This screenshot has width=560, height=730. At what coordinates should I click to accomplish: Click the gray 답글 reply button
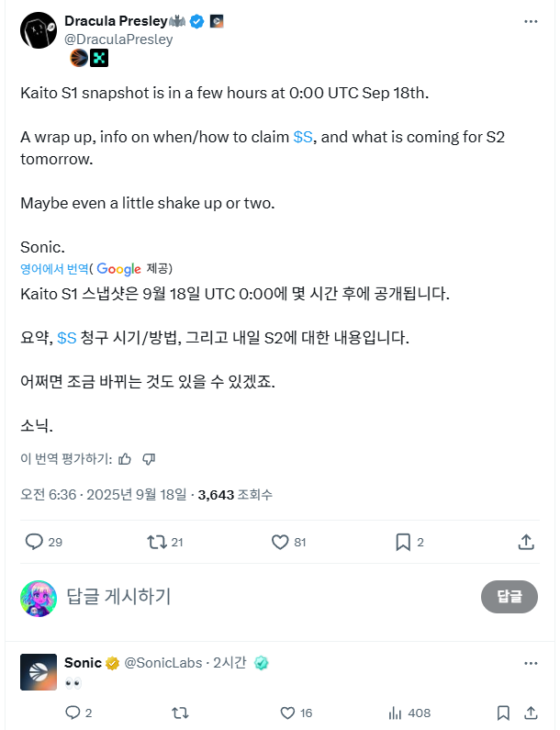pyautogui.click(x=510, y=597)
